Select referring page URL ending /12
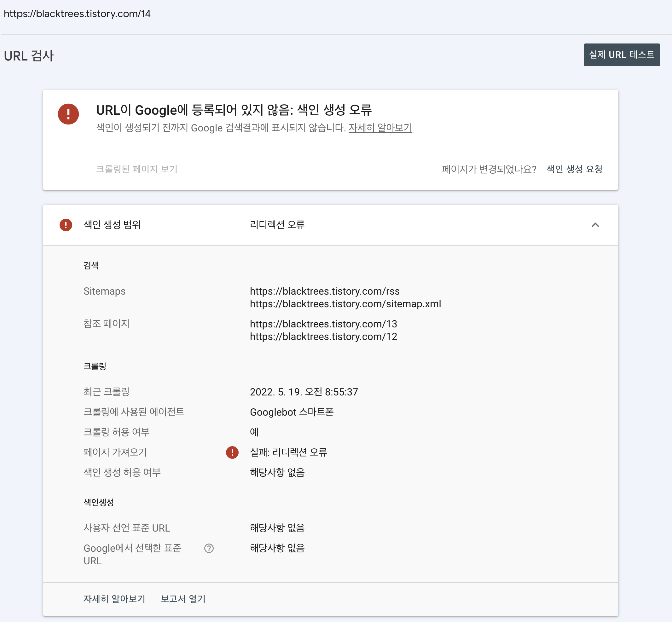The height and width of the screenshot is (622, 672). pos(323,337)
